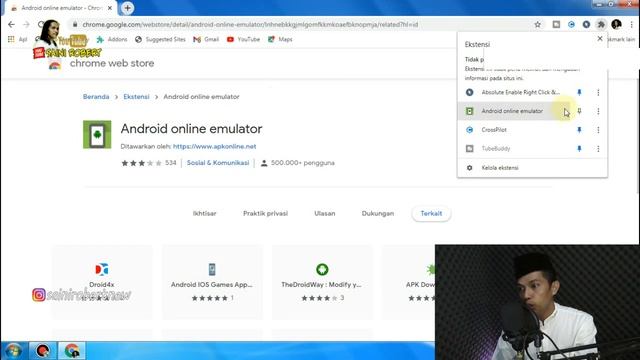Go to Ekstensi breadcrumb link
The height and width of the screenshot is (360, 640).
coord(136,97)
